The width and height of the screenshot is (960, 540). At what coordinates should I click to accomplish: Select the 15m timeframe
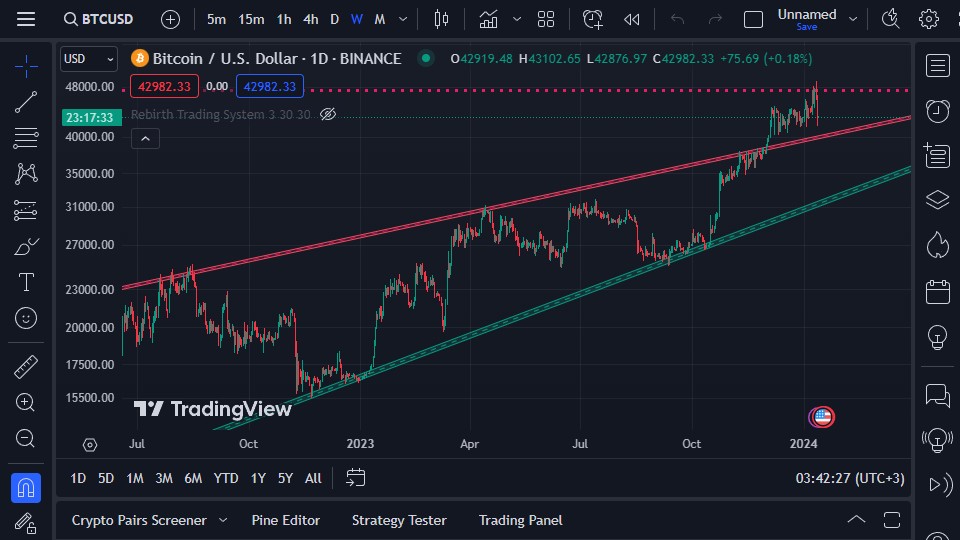251,20
